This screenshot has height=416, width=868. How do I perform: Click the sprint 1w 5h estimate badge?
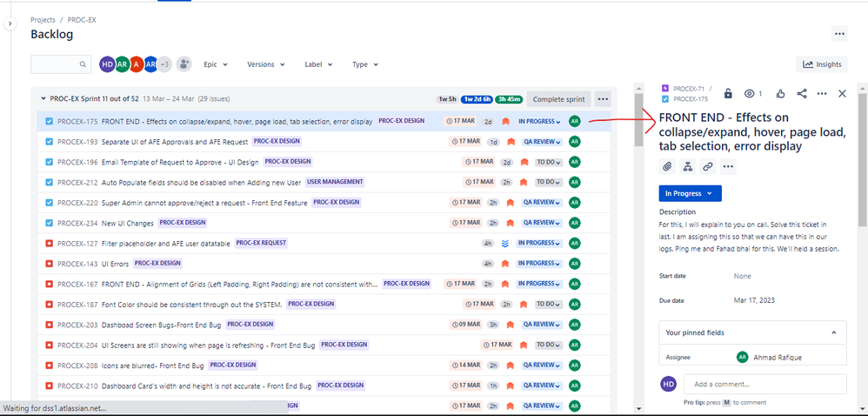tap(447, 99)
